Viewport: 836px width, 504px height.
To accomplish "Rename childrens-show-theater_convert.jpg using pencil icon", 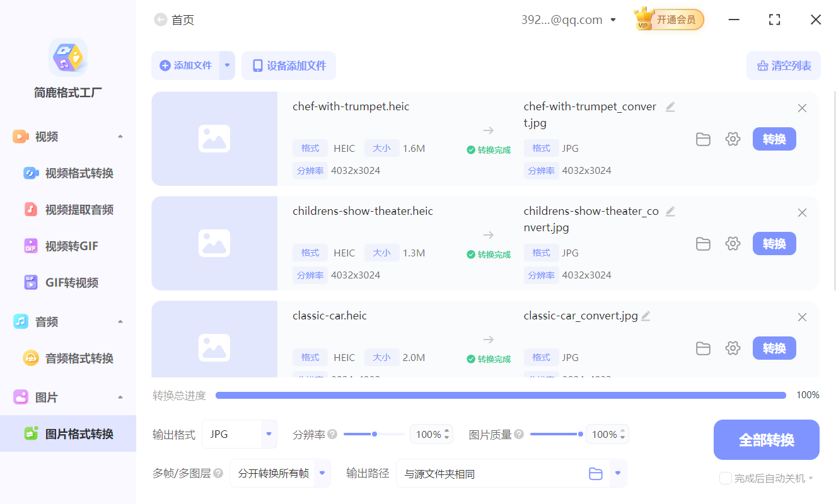I will pos(670,211).
